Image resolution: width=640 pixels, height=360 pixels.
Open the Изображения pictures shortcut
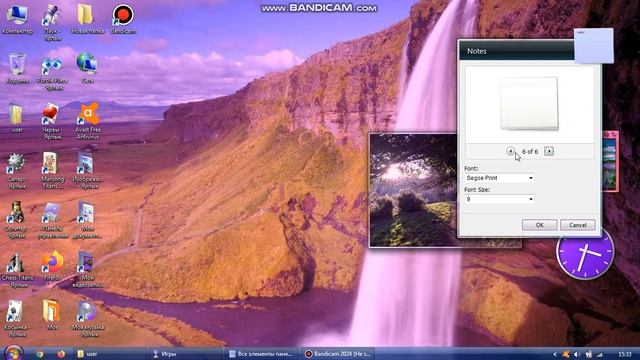[x=87, y=171]
